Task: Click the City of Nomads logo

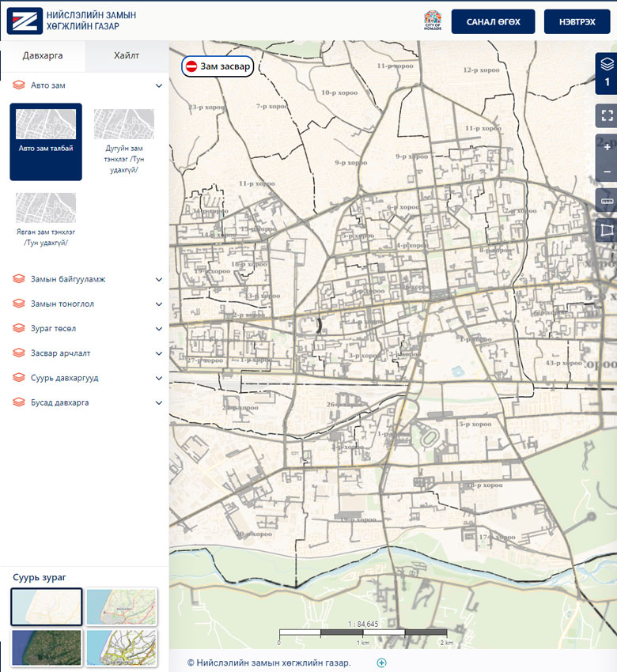Action: [433, 21]
